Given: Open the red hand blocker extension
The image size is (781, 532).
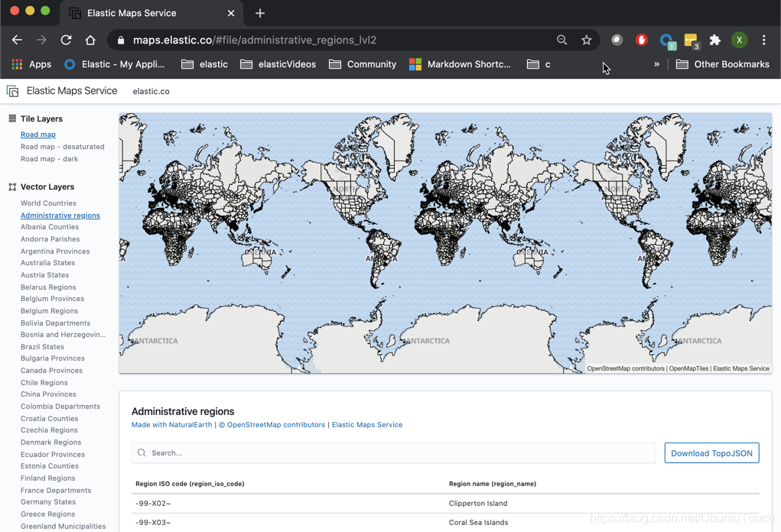Looking at the screenshot, I should point(642,40).
